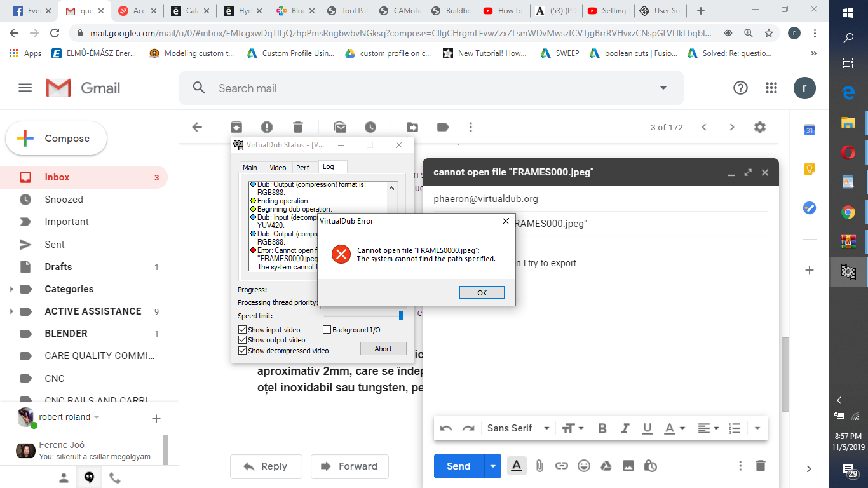Screen dimensions: 868x488
Task: Click the Compose button
Action: point(56,139)
